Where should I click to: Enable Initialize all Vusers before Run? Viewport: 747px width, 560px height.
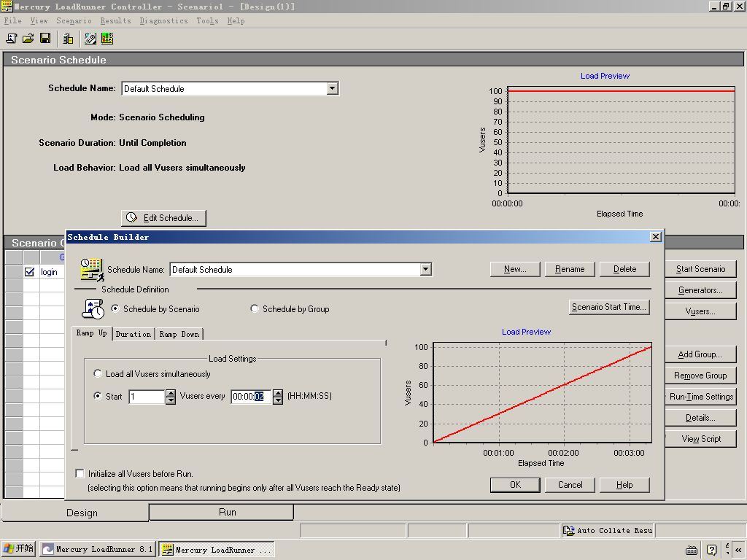tap(80, 474)
